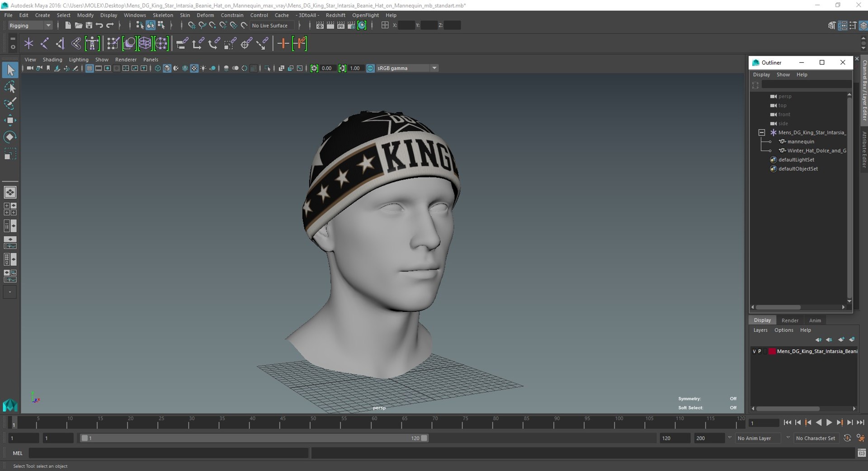Viewport: 868px width, 471px height.
Task: Toggle layer visibility V box
Action: (754, 351)
